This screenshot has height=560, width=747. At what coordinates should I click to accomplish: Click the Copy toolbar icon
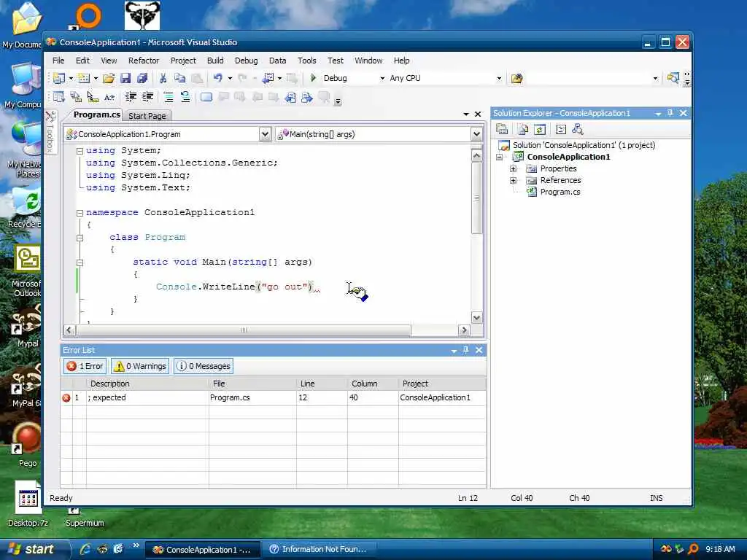pyautogui.click(x=179, y=78)
